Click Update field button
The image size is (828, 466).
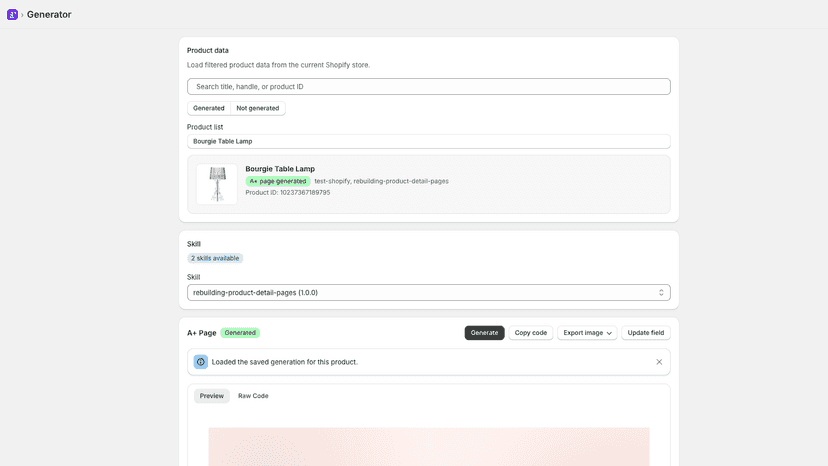click(x=646, y=333)
